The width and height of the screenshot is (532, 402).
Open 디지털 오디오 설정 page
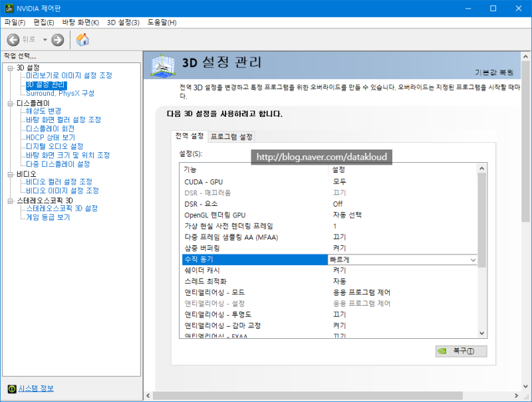click(55, 146)
